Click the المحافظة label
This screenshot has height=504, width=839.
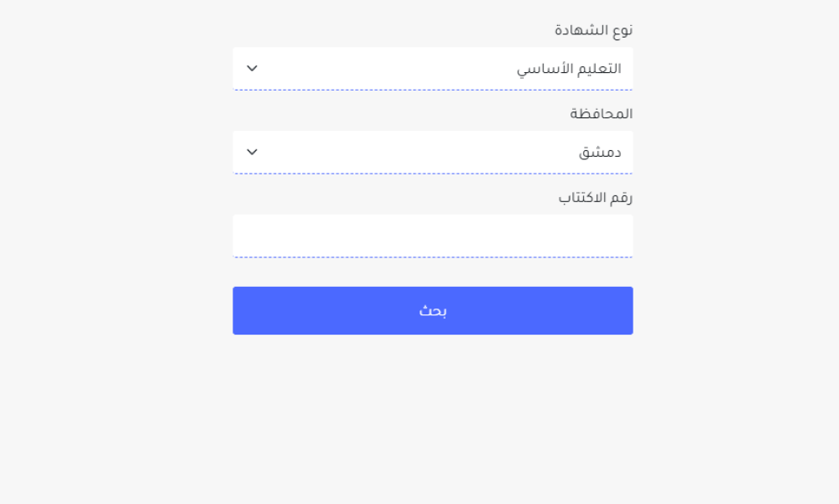602,113
